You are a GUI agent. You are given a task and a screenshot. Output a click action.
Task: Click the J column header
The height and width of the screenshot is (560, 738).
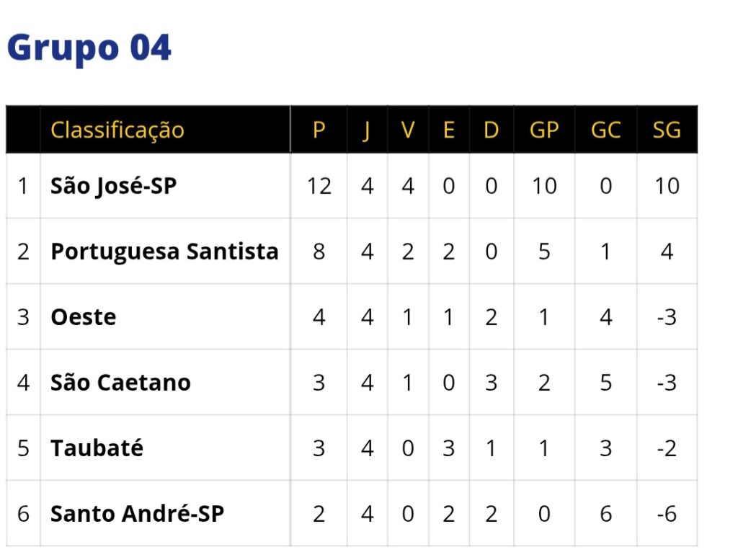pyautogui.click(x=367, y=130)
